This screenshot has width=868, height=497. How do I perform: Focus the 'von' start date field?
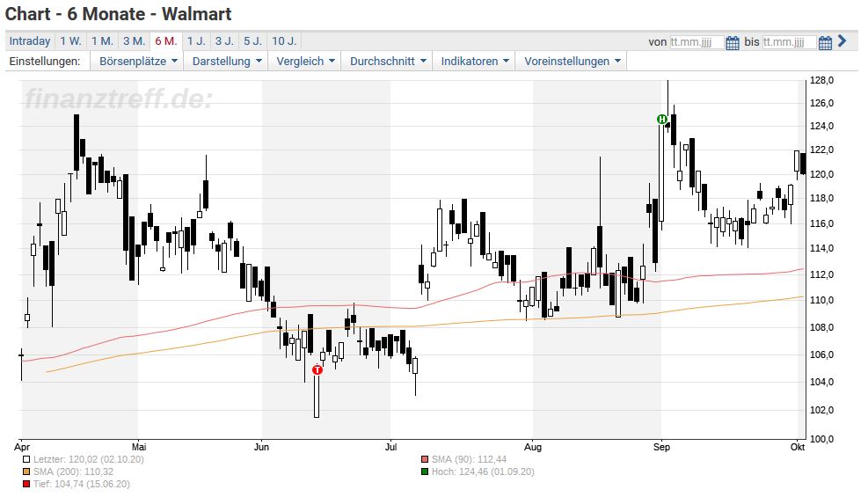point(697,42)
